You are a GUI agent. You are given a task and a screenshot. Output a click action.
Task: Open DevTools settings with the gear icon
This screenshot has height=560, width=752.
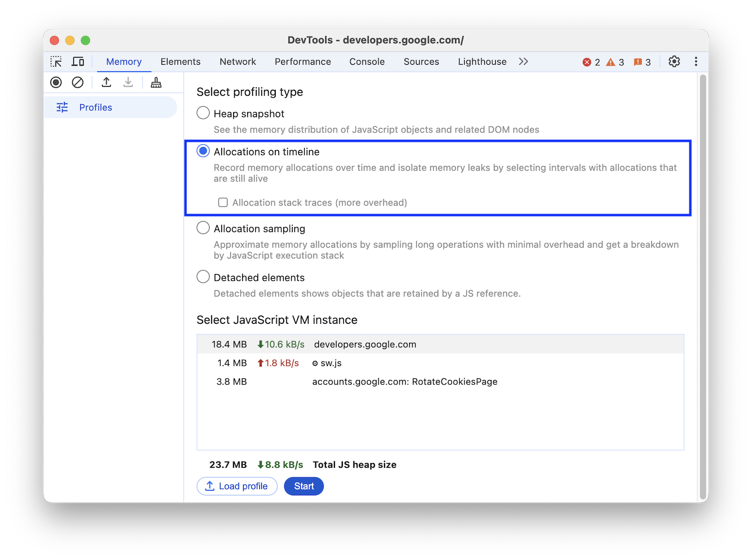click(x=674, y=61)
